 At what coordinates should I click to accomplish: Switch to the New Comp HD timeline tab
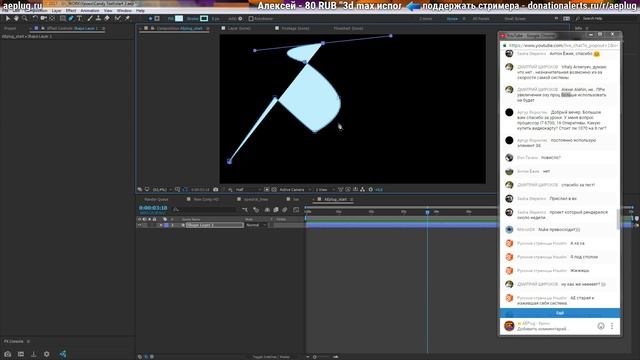(x=206, y=200)
